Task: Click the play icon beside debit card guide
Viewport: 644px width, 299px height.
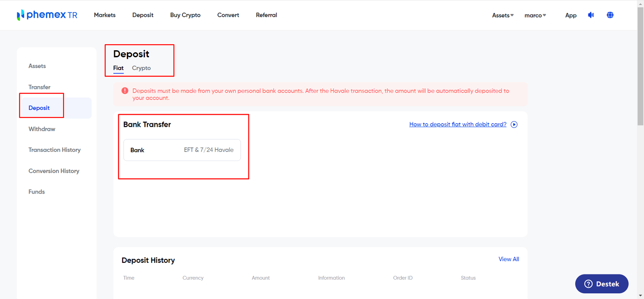Action: 514,124
